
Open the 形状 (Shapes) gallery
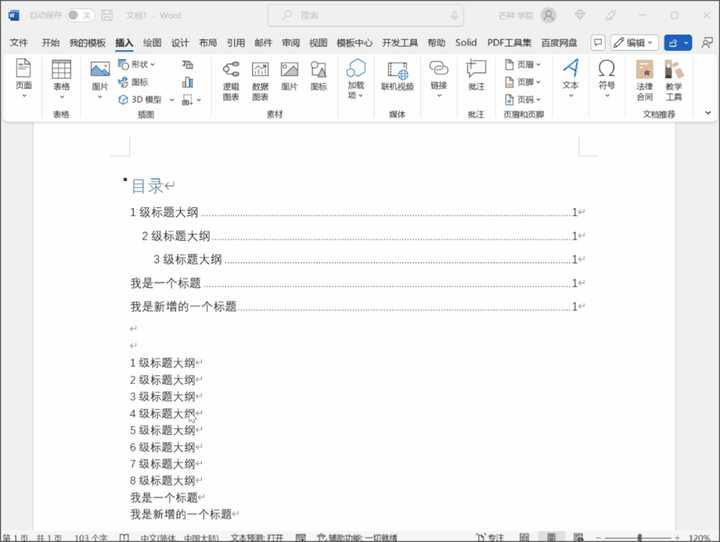point(136,64)
